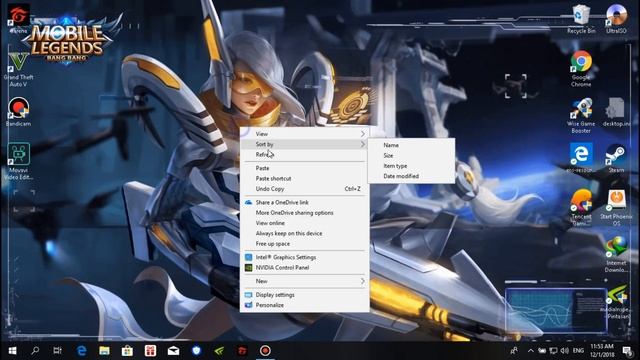640x360 pixels.
Task: Sort desktop icons by Name
Action: coord(411,145)
